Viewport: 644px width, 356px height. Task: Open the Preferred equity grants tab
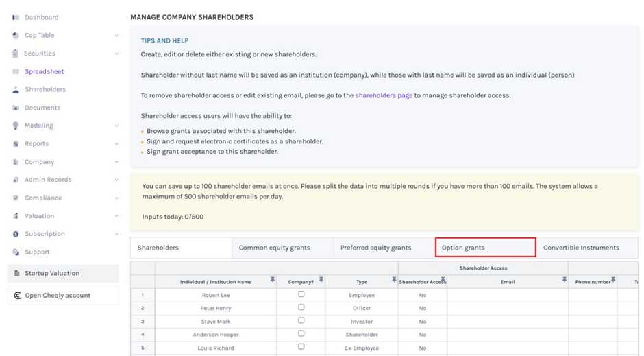[x=376, y=248]
